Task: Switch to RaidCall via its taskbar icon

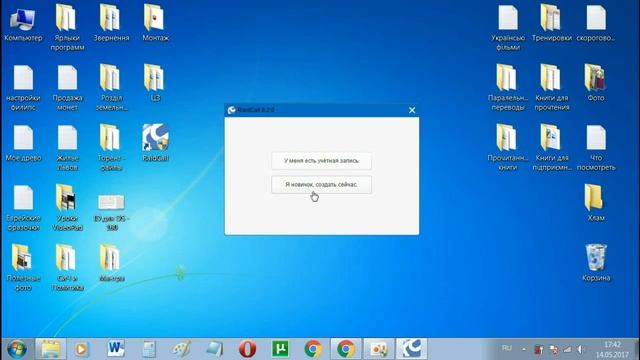Action: (411, 349)
